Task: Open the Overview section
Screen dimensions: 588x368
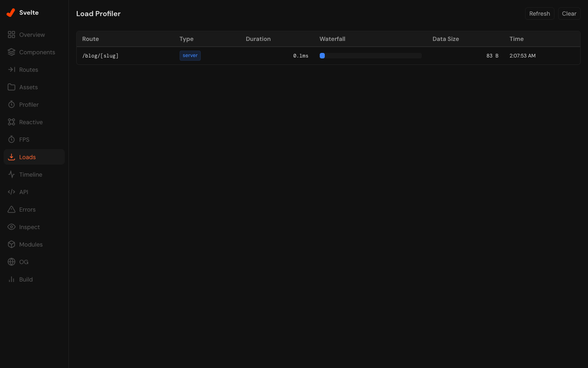Action: pyautogui.click(x=34, y=34)
